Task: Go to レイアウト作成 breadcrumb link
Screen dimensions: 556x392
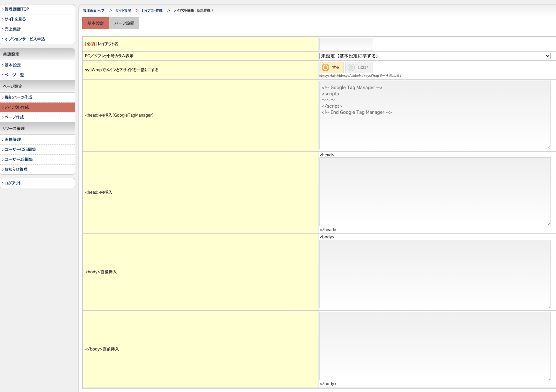Action: pyautogui.click(x=152, y=11)
